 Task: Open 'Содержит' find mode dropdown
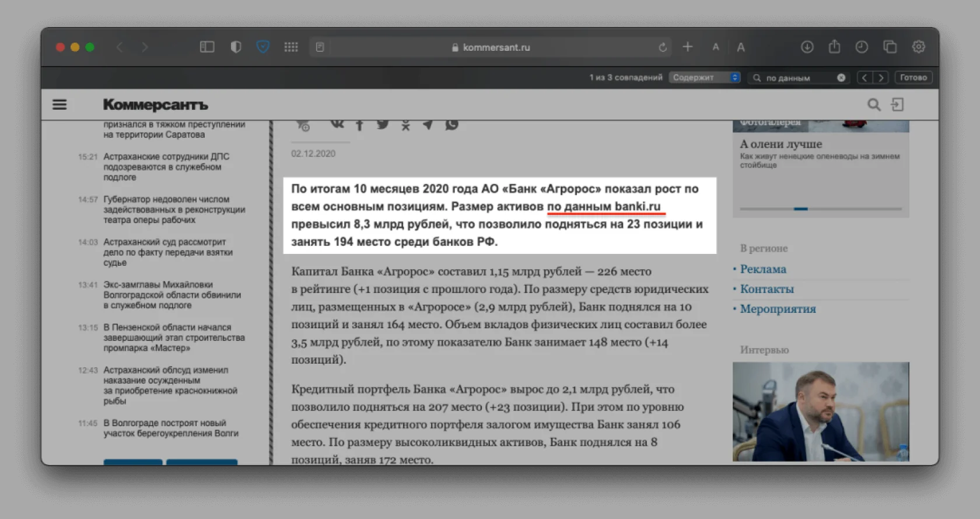pyautogui.click(x=705, y=78)
